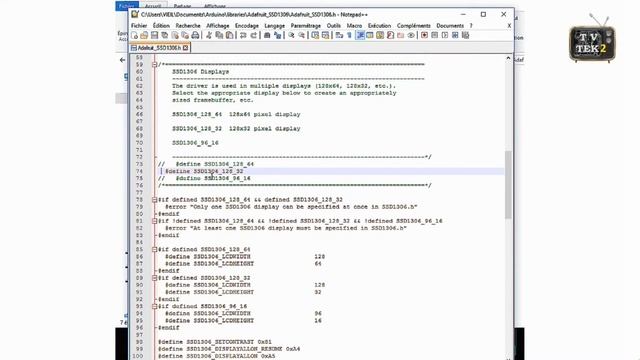
Task: Click the Copy toolbar icon
Action: pos(219,36)
